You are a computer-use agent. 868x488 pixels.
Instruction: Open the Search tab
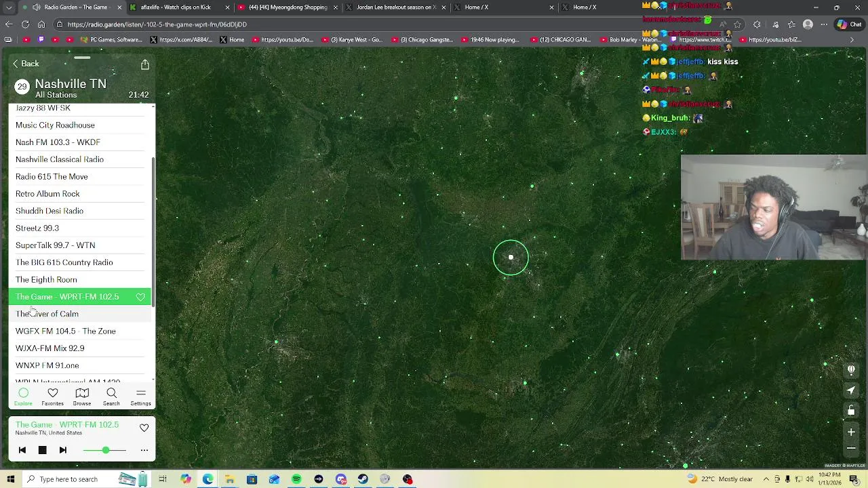[111, 397]
